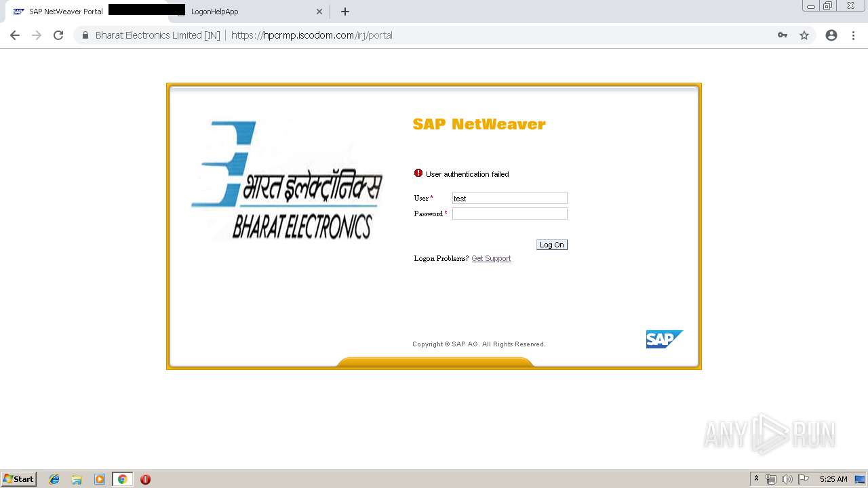The width and height of the screenshot is (868, 488).
Task: Reload the current page
Action: (58, 35)
